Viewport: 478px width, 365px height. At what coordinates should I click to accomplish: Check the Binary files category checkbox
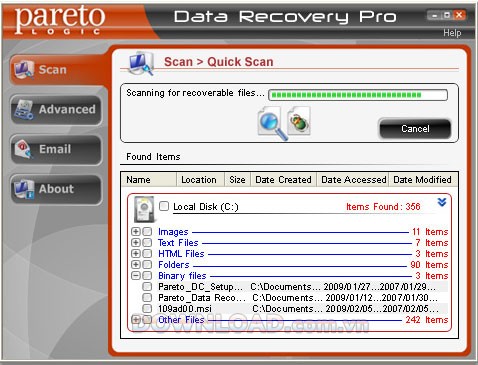click(147, 275)
